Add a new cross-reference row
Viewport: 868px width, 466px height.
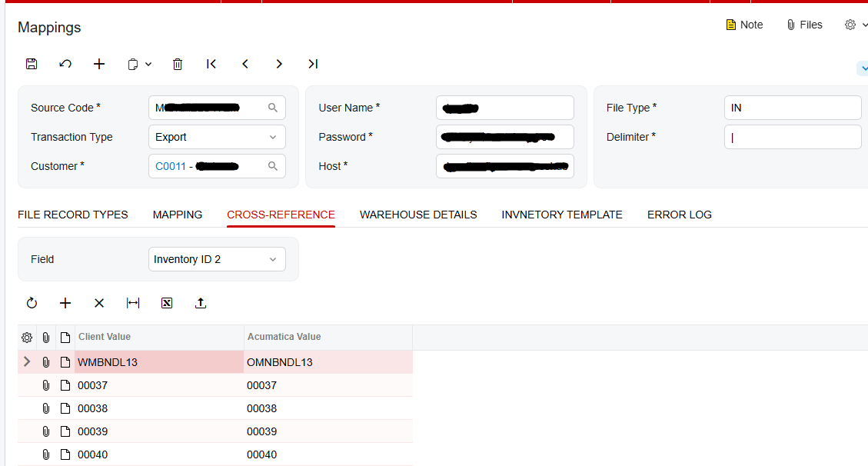click(x=65, y=303)
